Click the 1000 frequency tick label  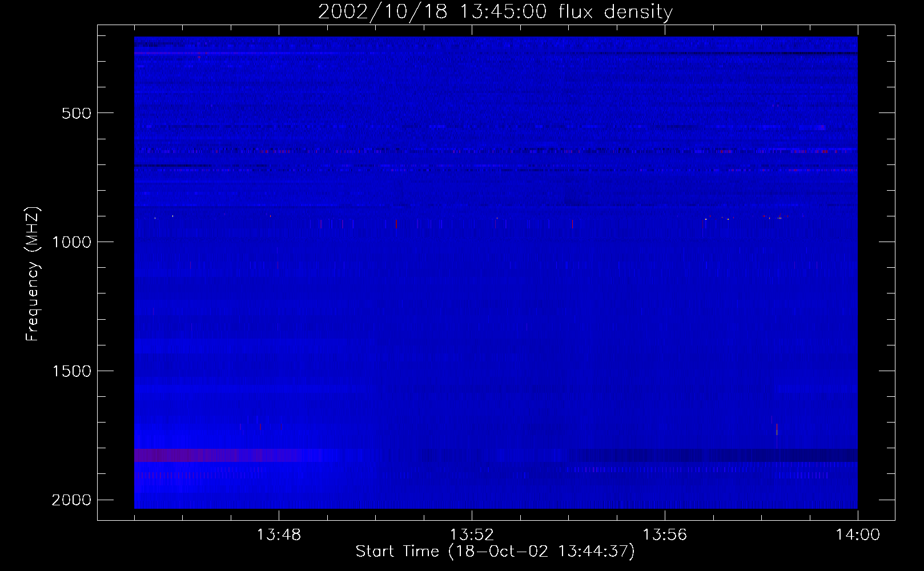(71, 242)
